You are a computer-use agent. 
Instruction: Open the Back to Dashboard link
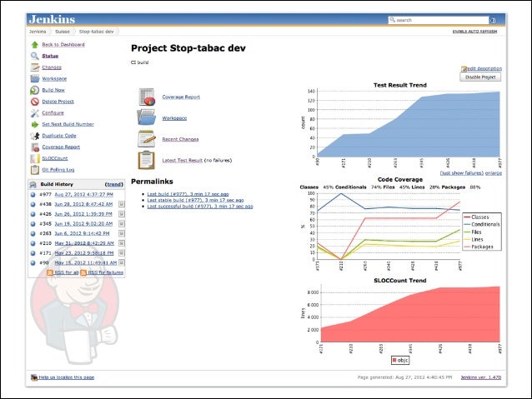63,44
